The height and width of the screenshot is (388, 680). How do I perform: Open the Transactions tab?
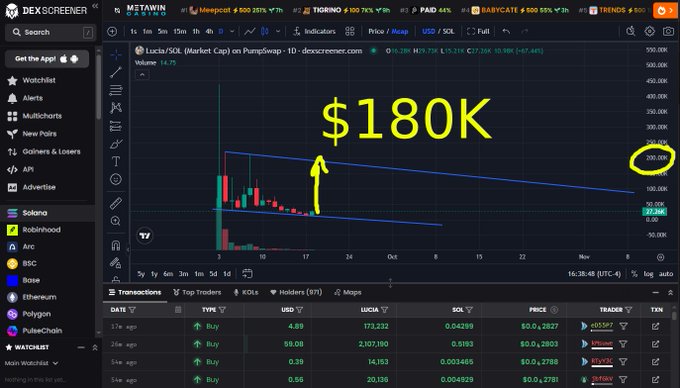[135, 292]
